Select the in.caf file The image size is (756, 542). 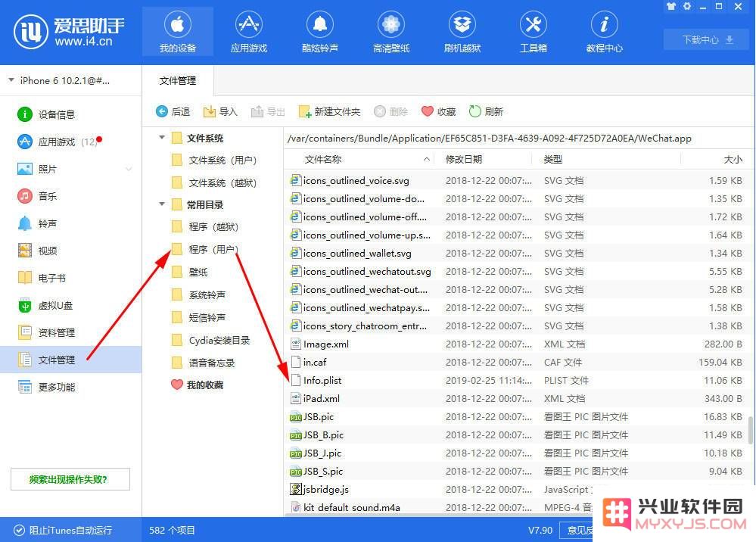[x=517, y=362]
